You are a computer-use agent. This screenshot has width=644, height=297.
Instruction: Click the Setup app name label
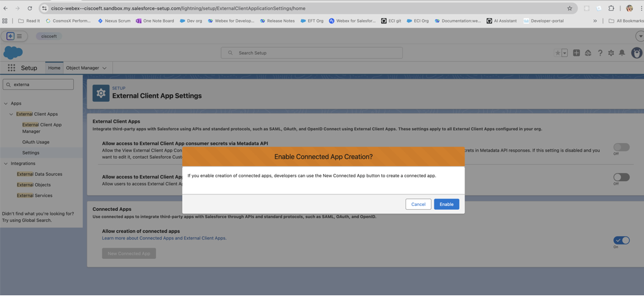click(x=29, y=68)
